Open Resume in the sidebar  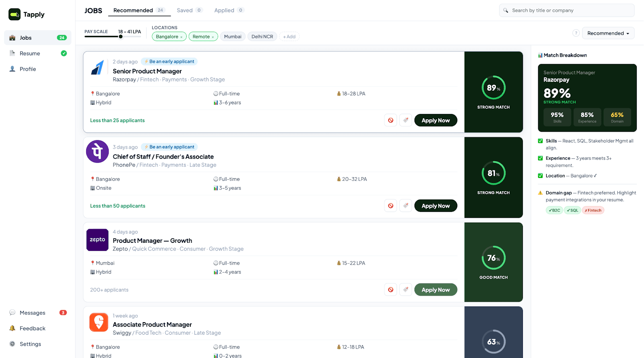click(37, 54)
